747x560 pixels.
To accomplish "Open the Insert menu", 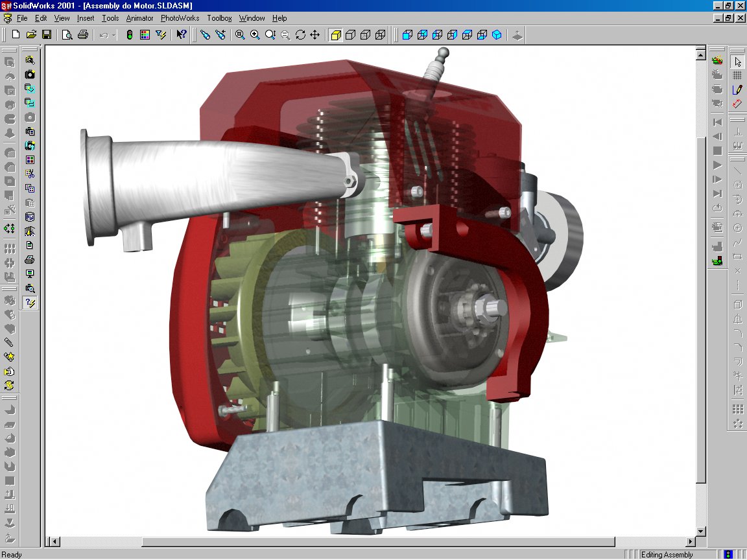I will (85, 18).
